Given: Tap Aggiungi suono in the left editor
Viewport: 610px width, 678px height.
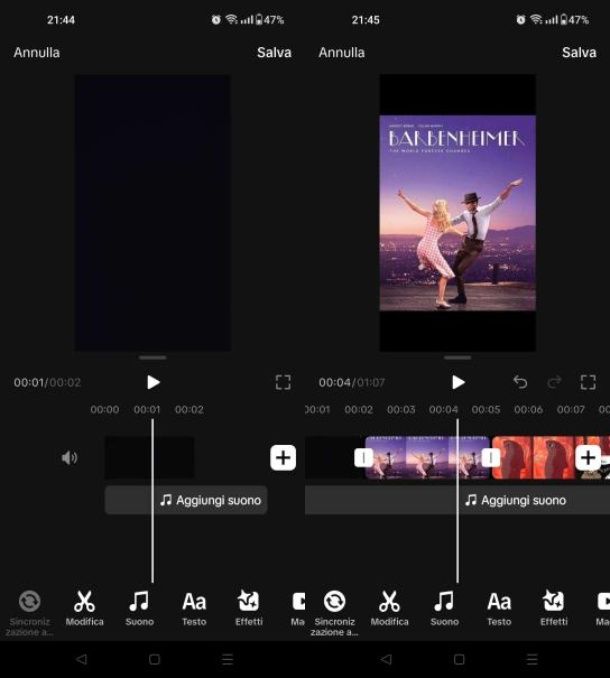Looking at the screenshot, I should [x=211, y=500].
